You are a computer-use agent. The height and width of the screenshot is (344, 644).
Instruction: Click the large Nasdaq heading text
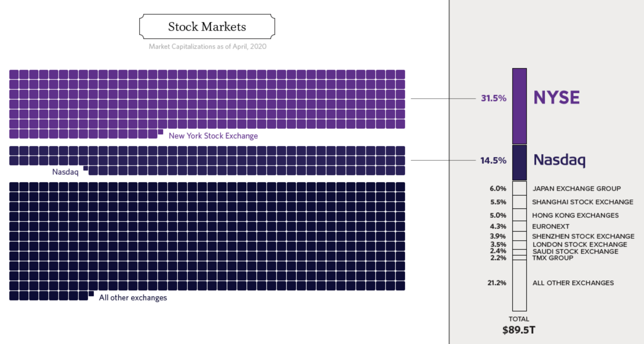[x=559, y=160]
